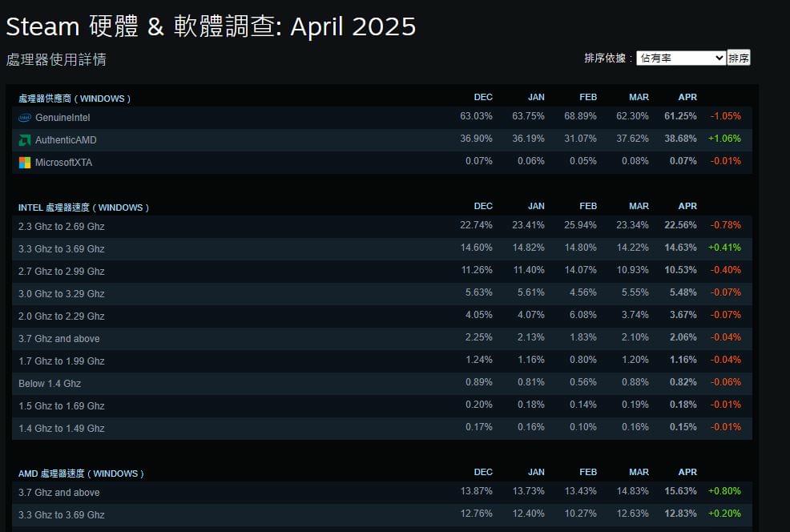Click the Microsoft logo beside MicrosoftXTA
This screenshot has width=790, height=532.
(x=25, y=163)
